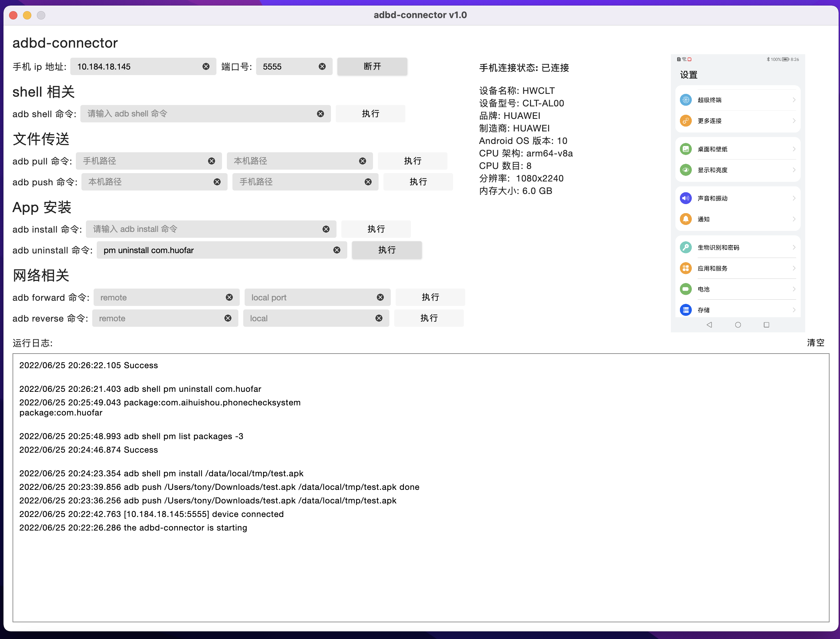Expand the Storage settings row chevron
The image size is (840, 639).
tap(794, 310)
